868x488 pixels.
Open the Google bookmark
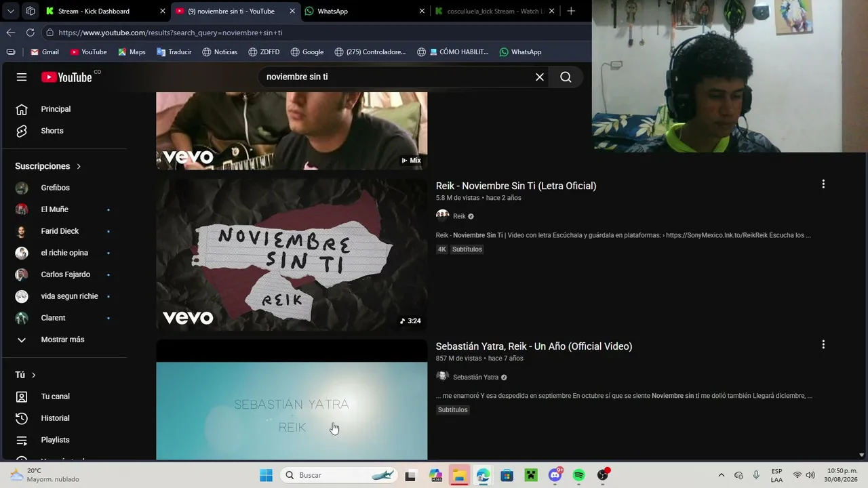(x=307, y=52)
